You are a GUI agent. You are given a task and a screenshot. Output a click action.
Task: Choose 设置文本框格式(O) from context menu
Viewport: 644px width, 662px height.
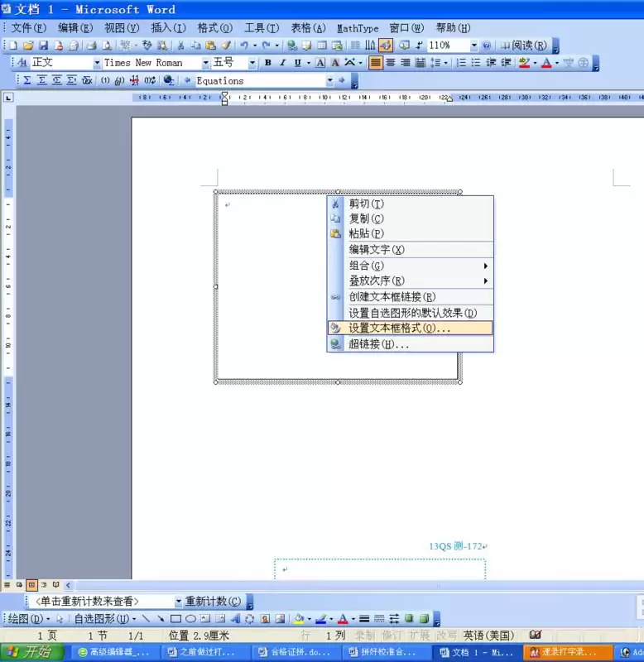[410, 328]
